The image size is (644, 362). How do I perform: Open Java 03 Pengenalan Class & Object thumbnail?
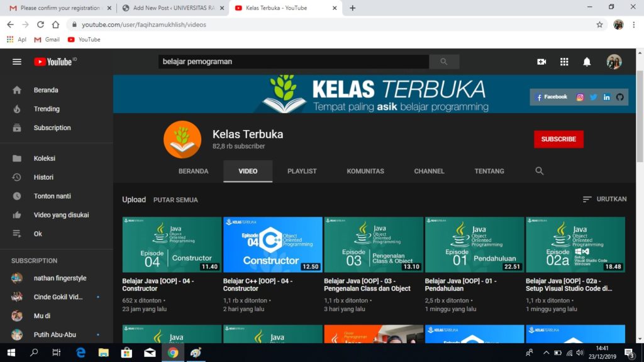pyautogui.click(x=374, y=244)
